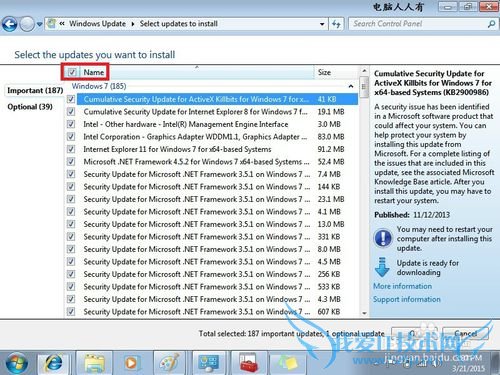Click the OK button
Image resolution: width=500 pixels, height=375 pixels.
tap(414, 333)
